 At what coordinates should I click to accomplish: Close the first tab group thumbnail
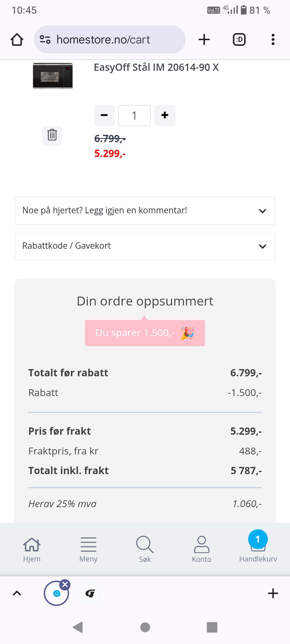click(x=65, y=584)
